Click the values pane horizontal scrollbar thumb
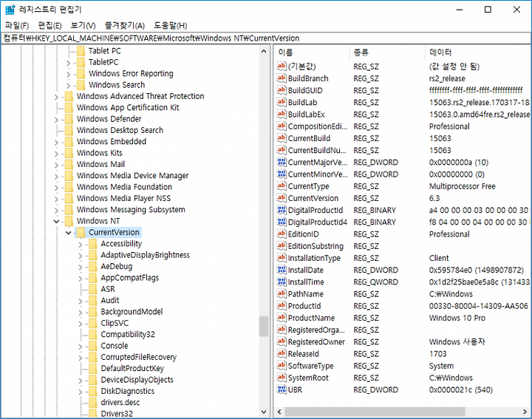Viewport: 532px width, 419px height. pos(375,412)
